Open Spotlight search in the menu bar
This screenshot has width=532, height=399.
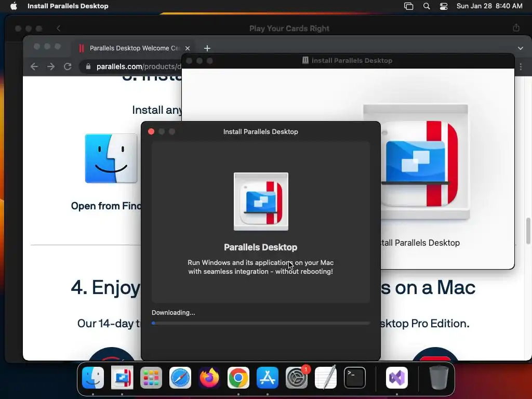(427, 6)
